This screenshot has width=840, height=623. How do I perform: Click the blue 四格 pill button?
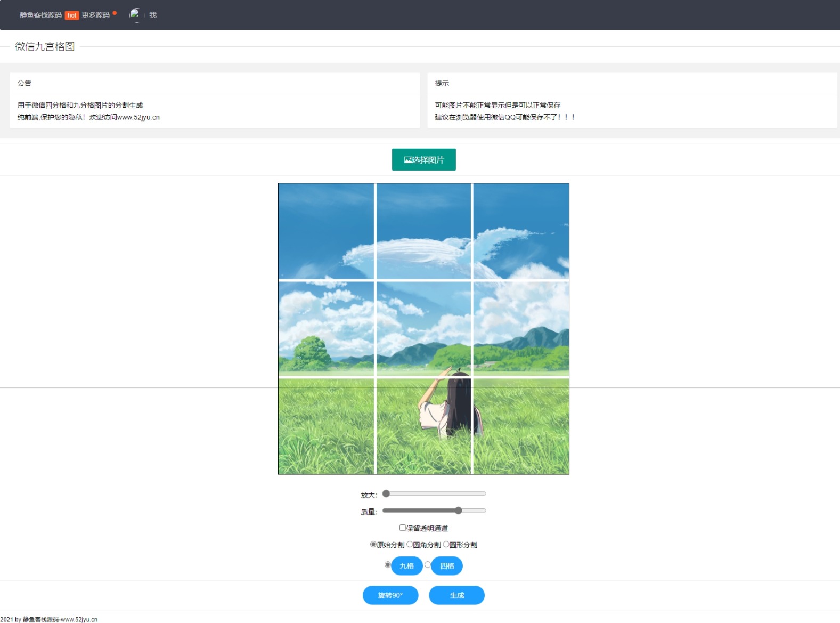pyautogui.click(x=447, y=566)
